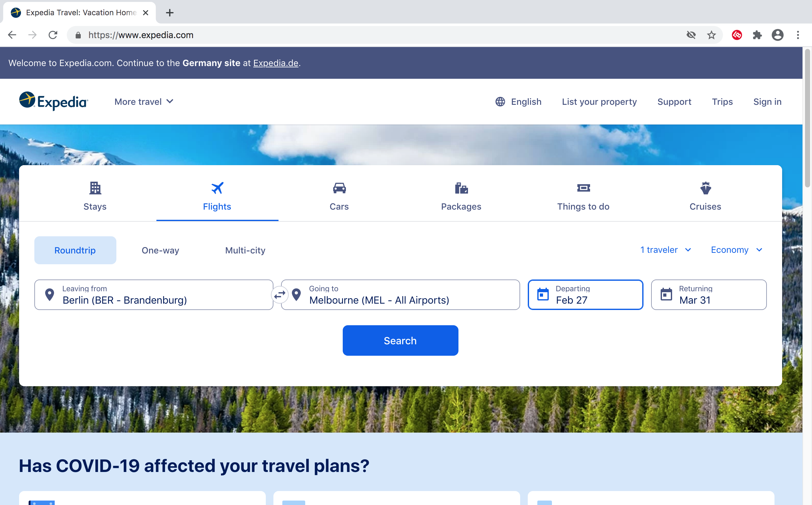
Task: Click the blue Search button
Action: (400, 340)
